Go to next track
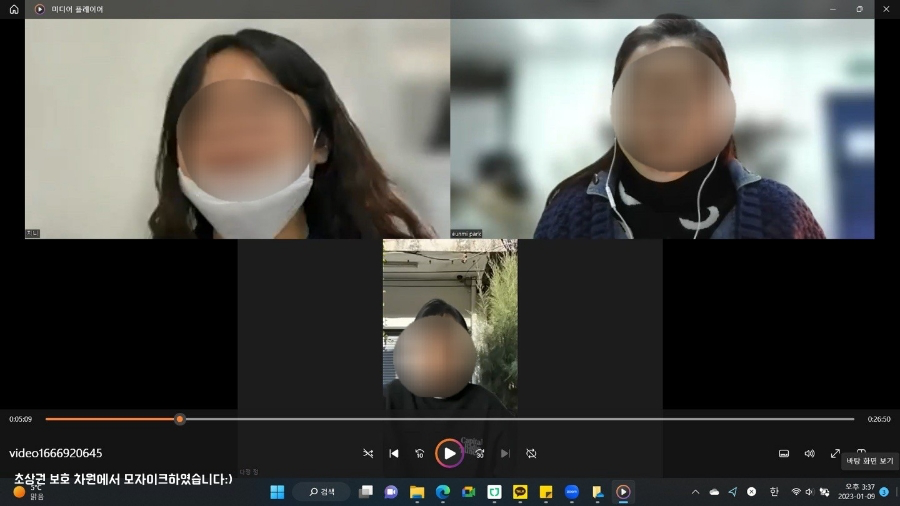 point(505,453)
